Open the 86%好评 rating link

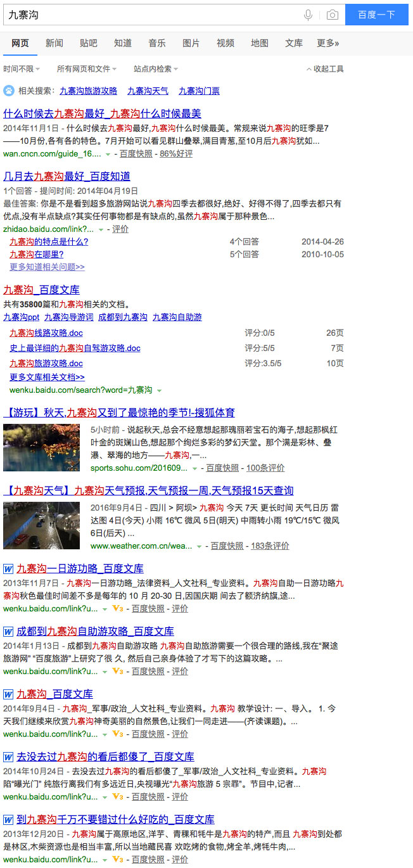[x=176, y=154]
